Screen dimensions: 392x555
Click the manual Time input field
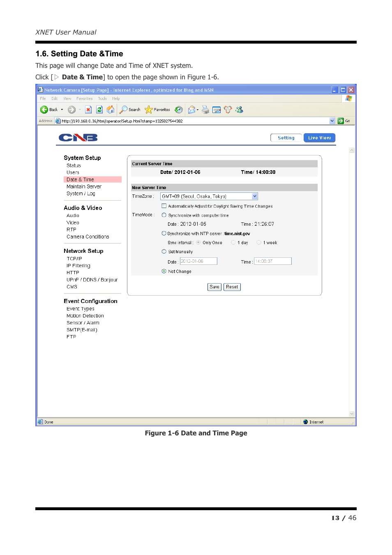coord(273,261)
